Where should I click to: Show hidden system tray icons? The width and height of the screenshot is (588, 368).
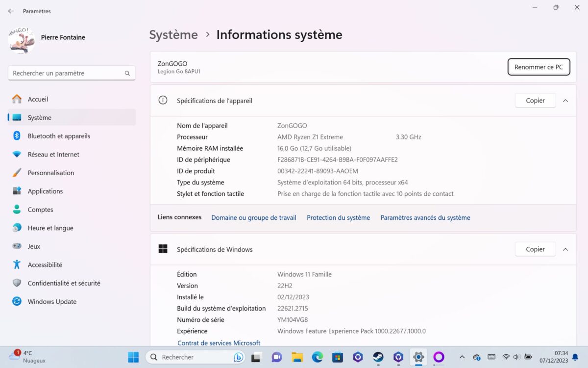pos(462,357)
